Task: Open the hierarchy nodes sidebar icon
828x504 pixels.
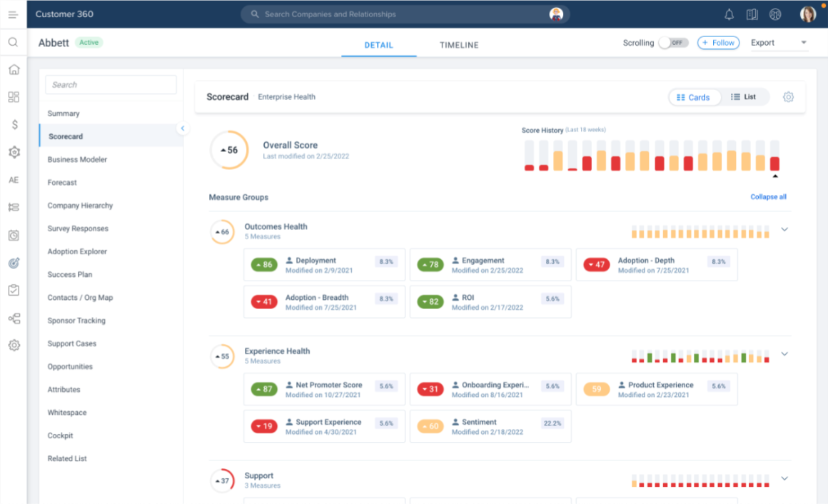Action: 14,318
